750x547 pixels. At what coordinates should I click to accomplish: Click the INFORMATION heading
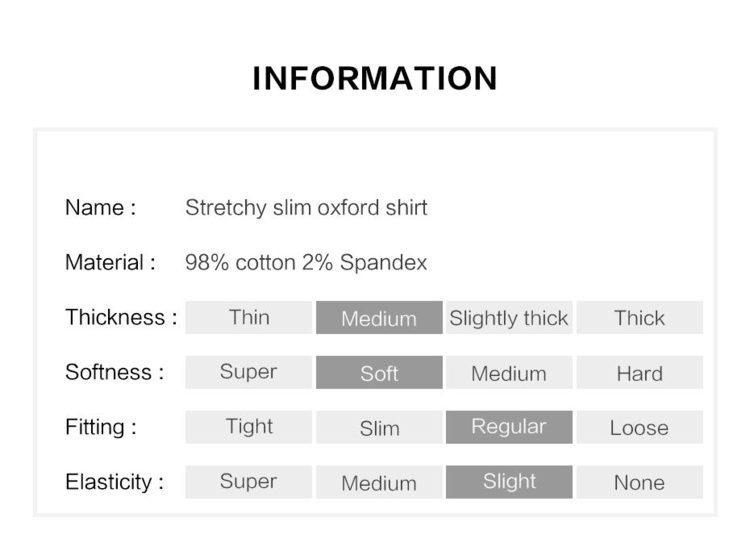pos(375,78)
